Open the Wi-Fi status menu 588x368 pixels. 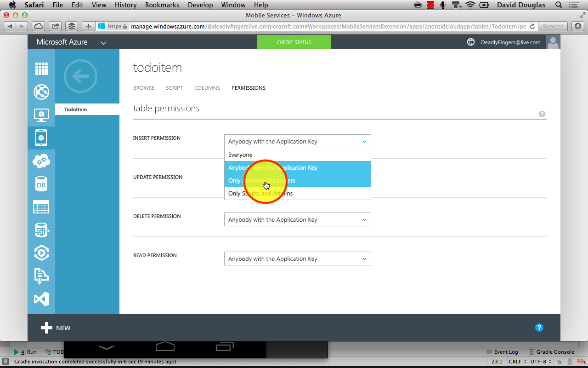click(x=470, y=5)
